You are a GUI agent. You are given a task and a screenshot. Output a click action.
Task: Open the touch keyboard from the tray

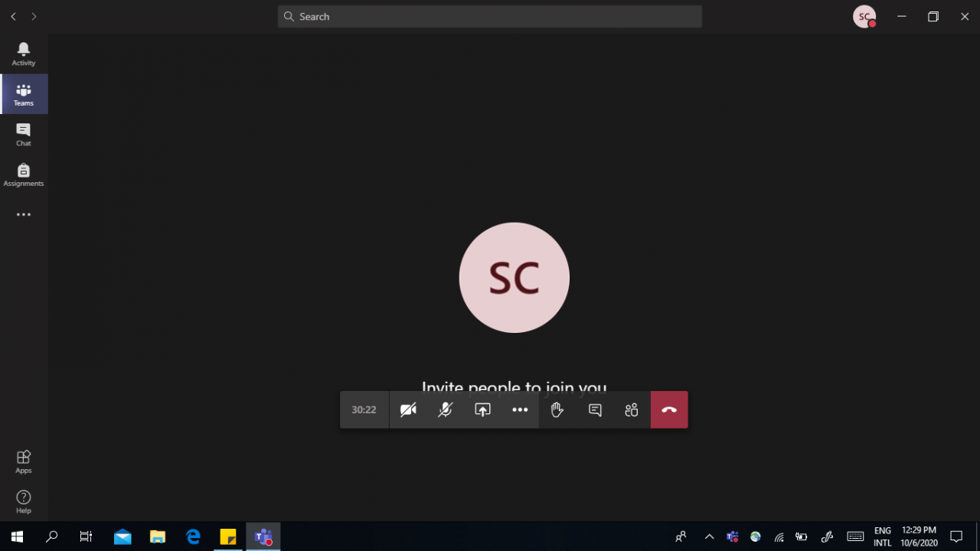pyautogui.click(x=855, y=536)
